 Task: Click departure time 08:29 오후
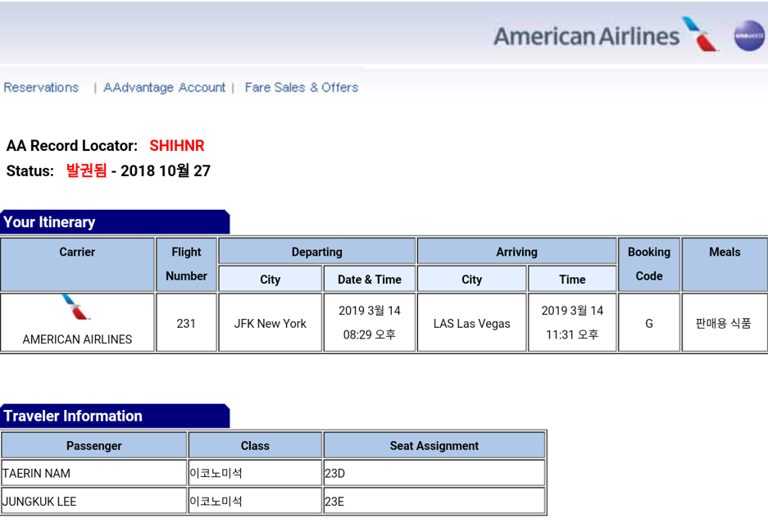370,334
